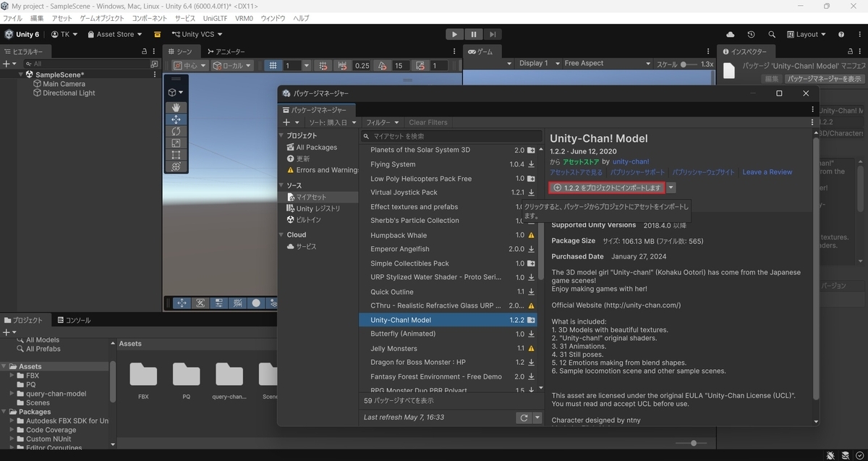Adjust Project panel icon size slider

tap(691, 443)
